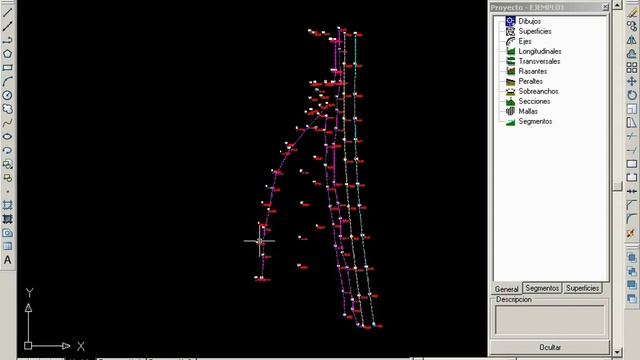640x360 pixels.
Task: Select the Gradient fill tool
Action: [7, 219]
